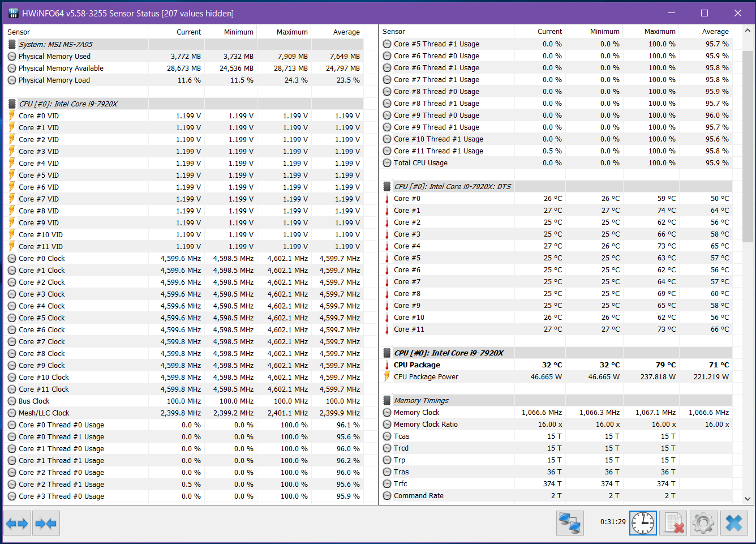Click the right pane scrollbar up arrow
The width and height of the screenshot is (756, 544).
coord(748,31)
